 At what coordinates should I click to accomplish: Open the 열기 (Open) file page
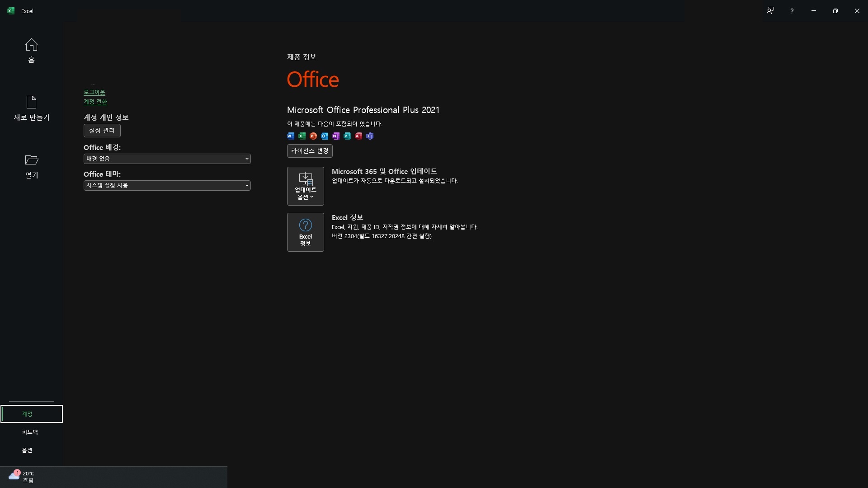click(31, 166)
